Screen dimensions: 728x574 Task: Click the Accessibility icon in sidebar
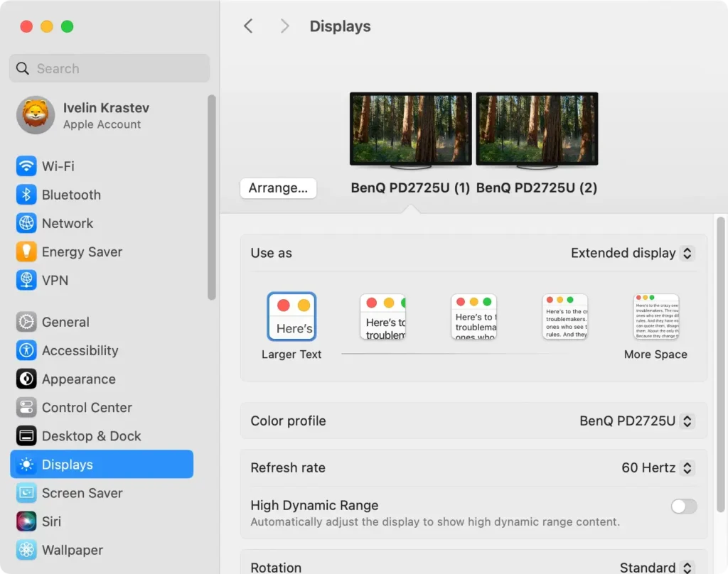26,350
